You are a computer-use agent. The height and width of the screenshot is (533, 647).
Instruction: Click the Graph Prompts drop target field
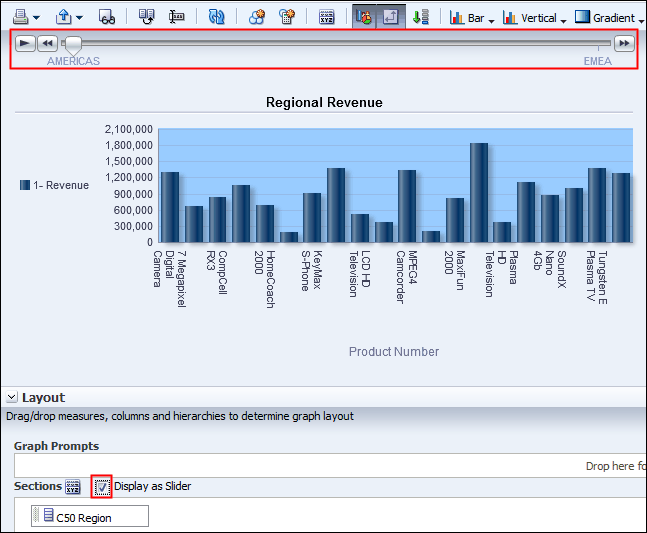tap(330, 465)
